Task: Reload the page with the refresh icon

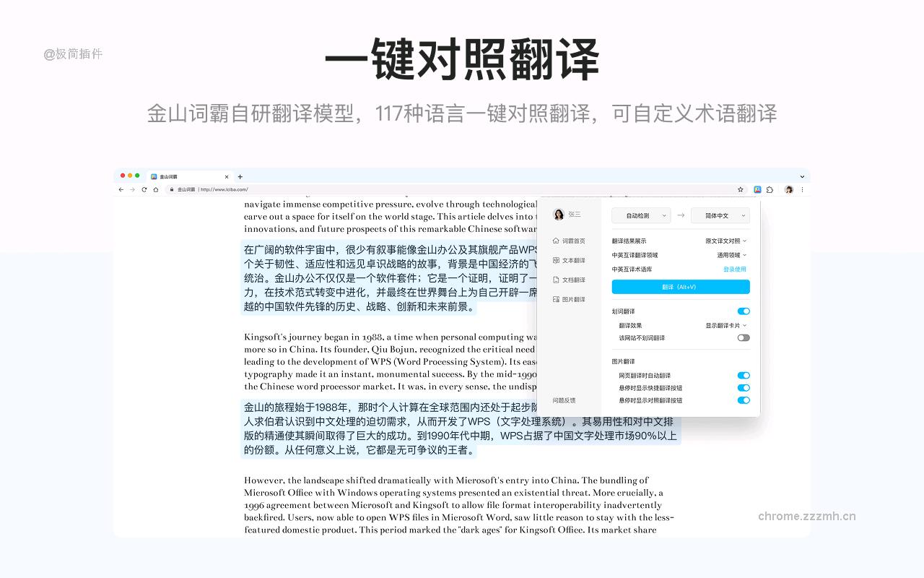Action: [x=144, y=189]
